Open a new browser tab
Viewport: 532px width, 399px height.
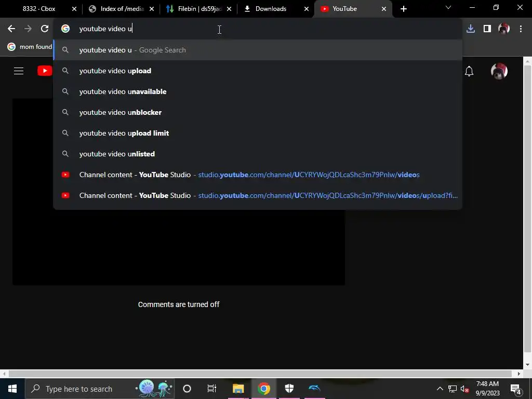[x=403, y=9]
